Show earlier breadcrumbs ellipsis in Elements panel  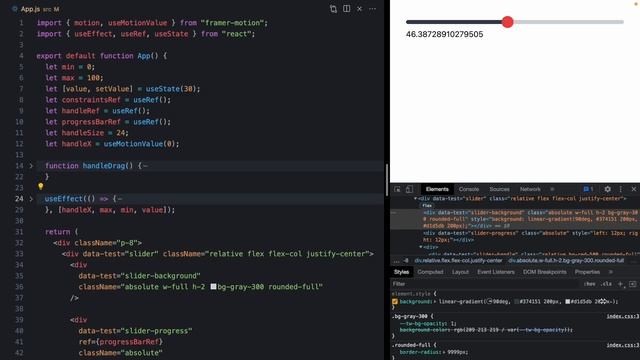pos(396,260)
